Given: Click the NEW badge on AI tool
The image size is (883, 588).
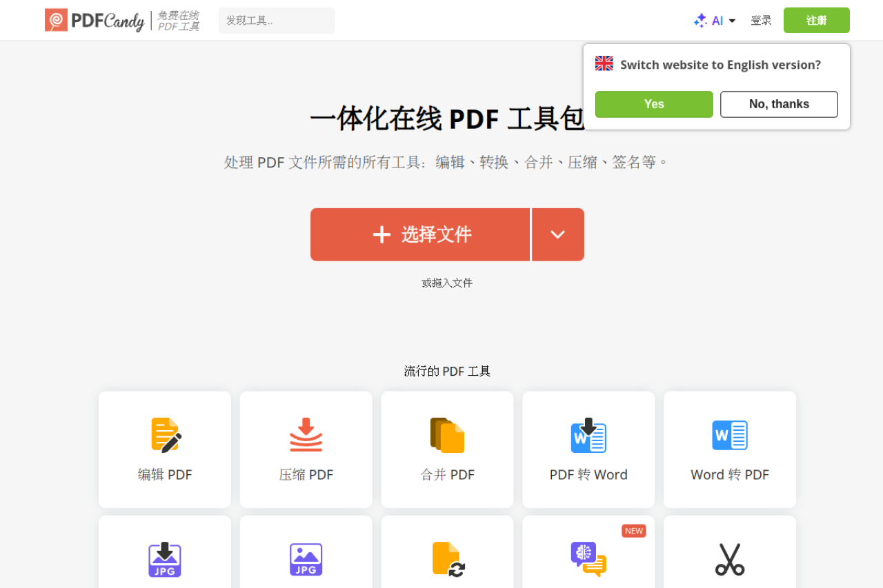Looking at the screenshot, I should coord(634,531).
